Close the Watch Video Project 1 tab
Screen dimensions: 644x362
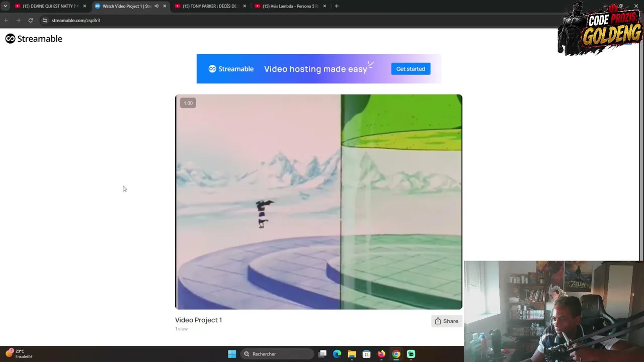click(165, 6)
